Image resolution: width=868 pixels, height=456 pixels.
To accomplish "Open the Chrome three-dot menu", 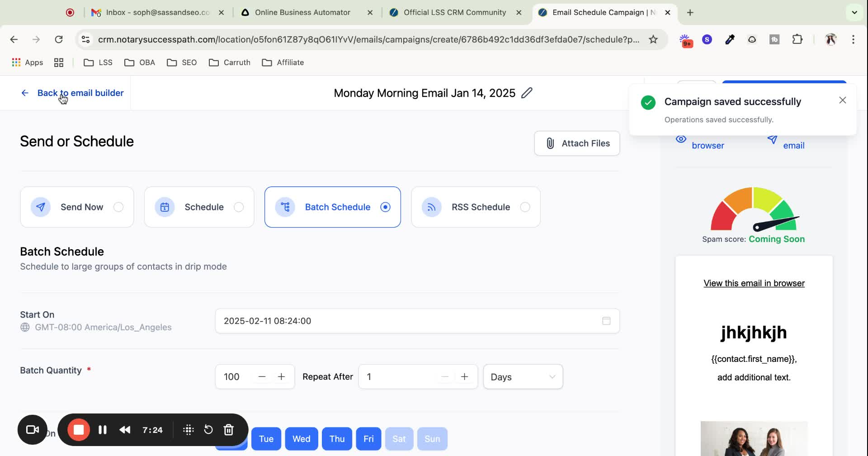I will click(853, 39).
